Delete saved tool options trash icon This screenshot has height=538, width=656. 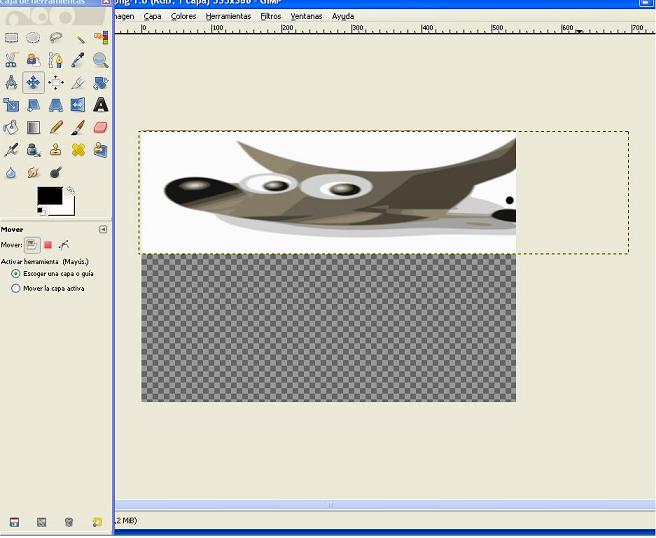pos(69,522)
